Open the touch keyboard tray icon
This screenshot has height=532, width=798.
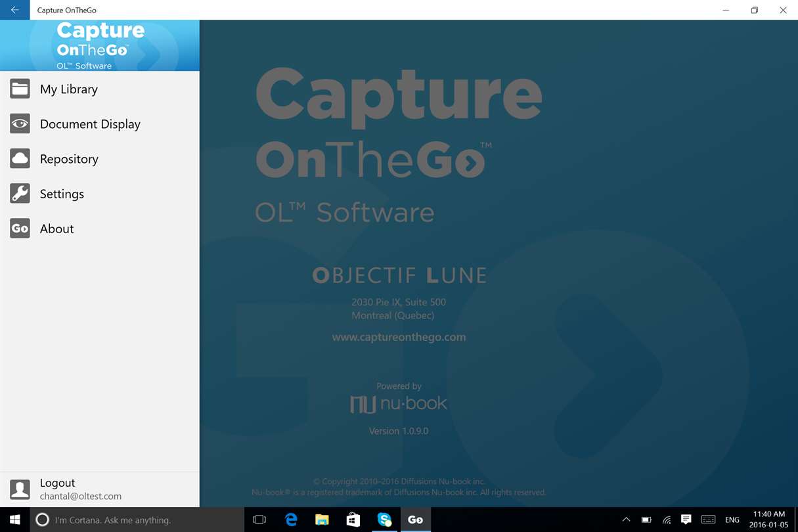[x=708, y=520]
